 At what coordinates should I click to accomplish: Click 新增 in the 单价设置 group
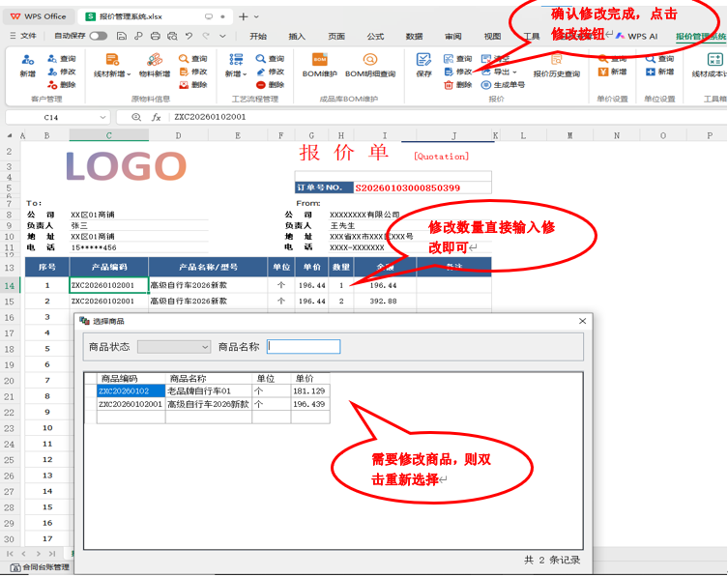coord(613,72)
